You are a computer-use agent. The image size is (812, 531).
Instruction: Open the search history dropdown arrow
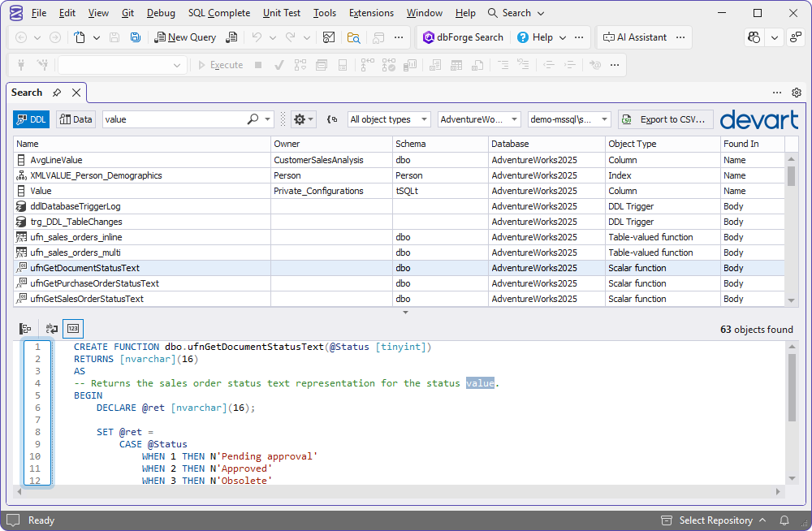pyautogui.click(x=267, y=119)
